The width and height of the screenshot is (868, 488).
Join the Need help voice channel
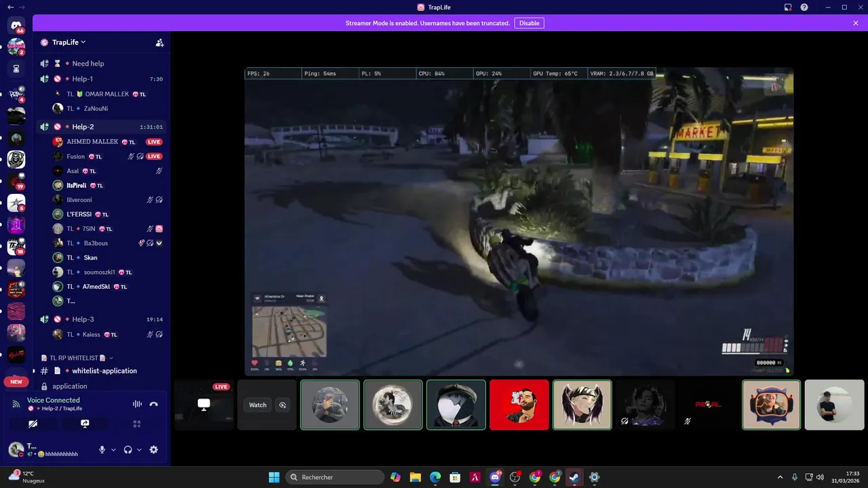(102, 63)
